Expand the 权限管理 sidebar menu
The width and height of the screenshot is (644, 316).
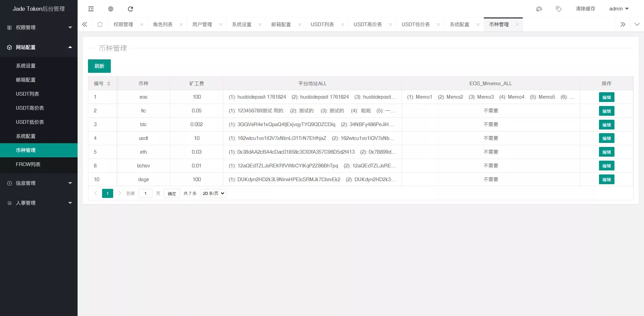click(x=39, y=28)
